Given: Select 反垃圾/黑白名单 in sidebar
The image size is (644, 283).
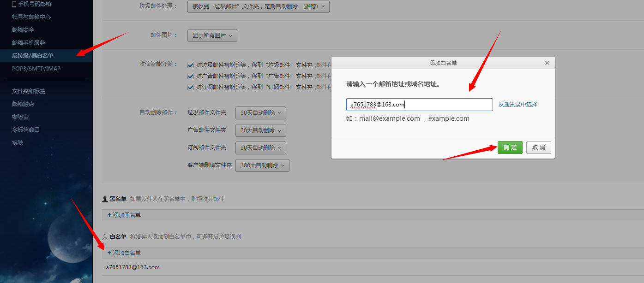Looking at the screenshot, I should (x=33, y=56).
